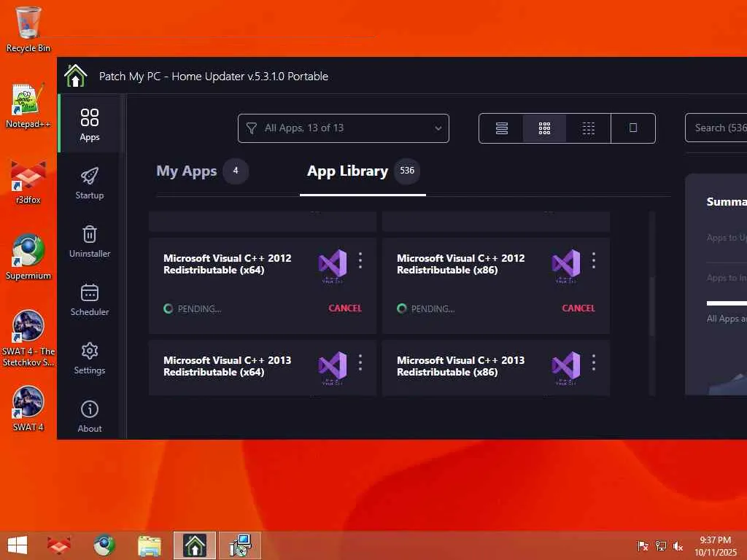Click into the Search apps field
747x560 pixels.
[x=716, y=128]
